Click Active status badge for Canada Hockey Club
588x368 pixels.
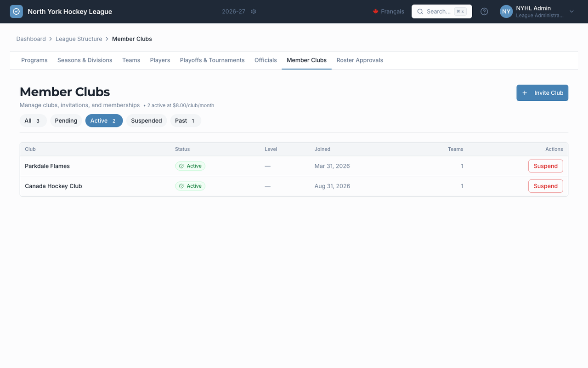pyautogui.click(x=190, y=186)
